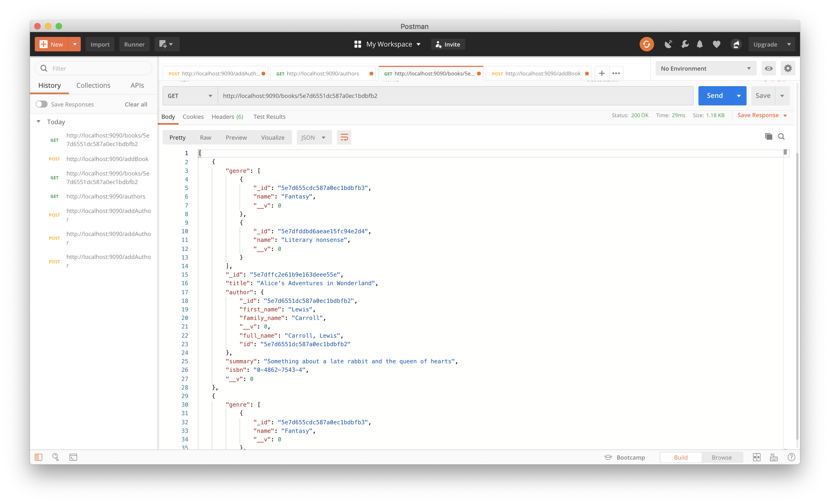The width and height of the screenshot is (830, 504).
Task: Open the Headers (6) response tab
Action: (227, 117)
